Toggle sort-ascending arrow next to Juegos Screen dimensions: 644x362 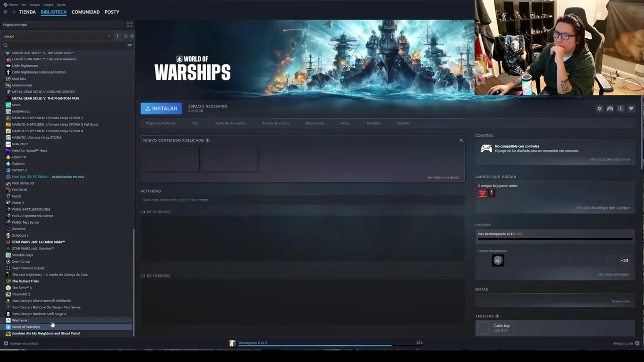pyautogui.click(x=118, y=36)
